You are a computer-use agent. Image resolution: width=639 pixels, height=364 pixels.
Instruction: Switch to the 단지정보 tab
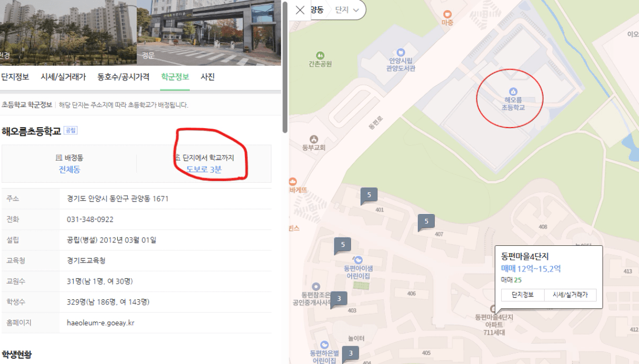tap(15, 77)
